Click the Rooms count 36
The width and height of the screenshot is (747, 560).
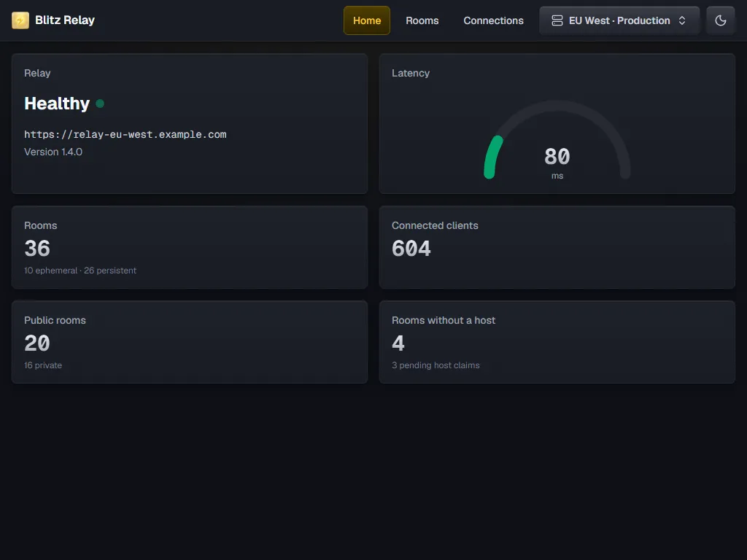click(x=37, y=248)
